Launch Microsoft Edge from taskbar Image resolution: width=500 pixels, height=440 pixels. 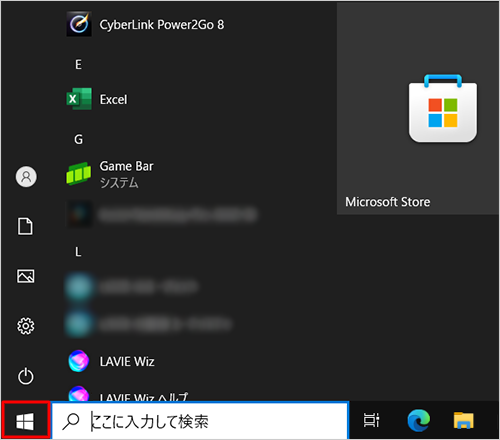pyautogui.click(x=419, y=421)
